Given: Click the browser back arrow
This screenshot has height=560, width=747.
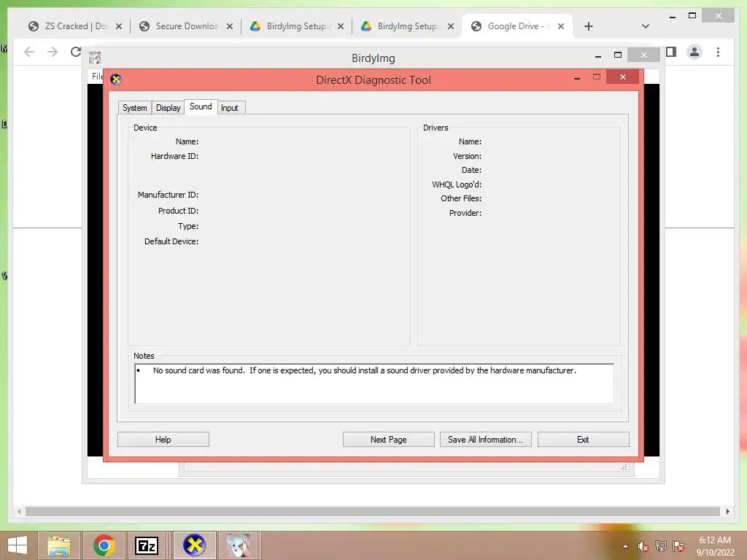Looking at the screenshot, I should tap(29, 52).
